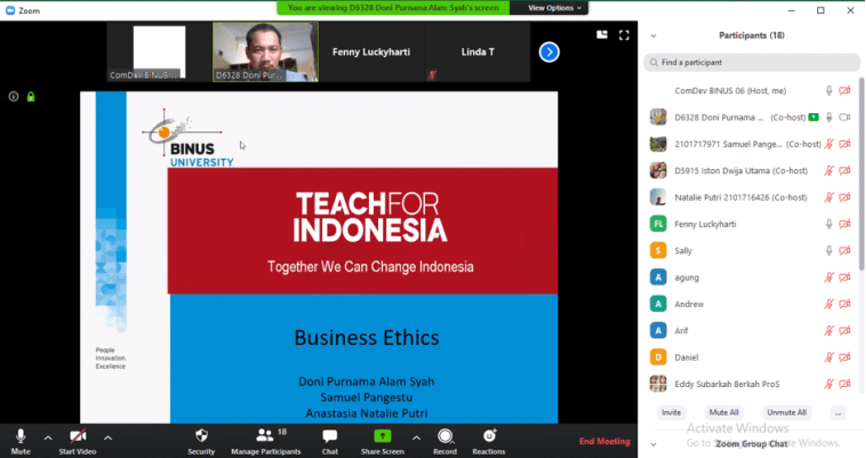Image resolution: width=866 pixels, height=458 pixels.
Task: Open the Manage Participants panel
Action: [x=266, y=441]
